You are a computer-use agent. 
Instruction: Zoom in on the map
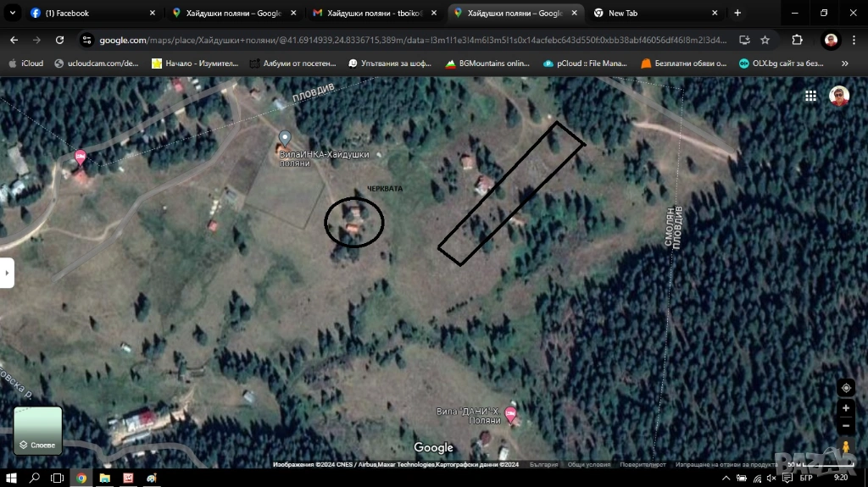pos(845,407)
